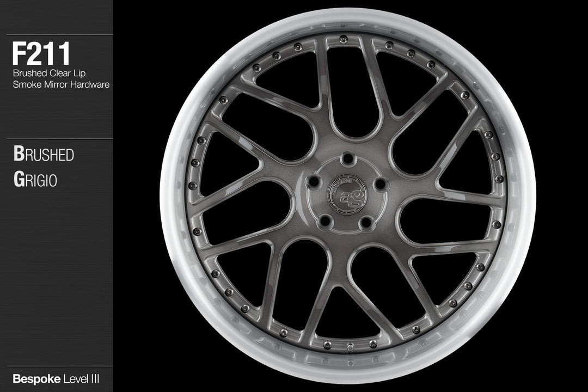Click the F211 model heading
This screenshot has height=392, width=588.
point(41,54)
